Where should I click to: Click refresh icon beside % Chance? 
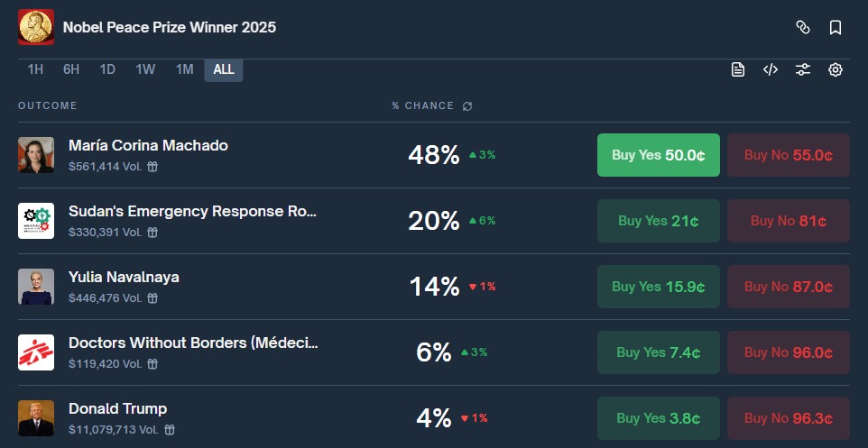tap(467, 106)
